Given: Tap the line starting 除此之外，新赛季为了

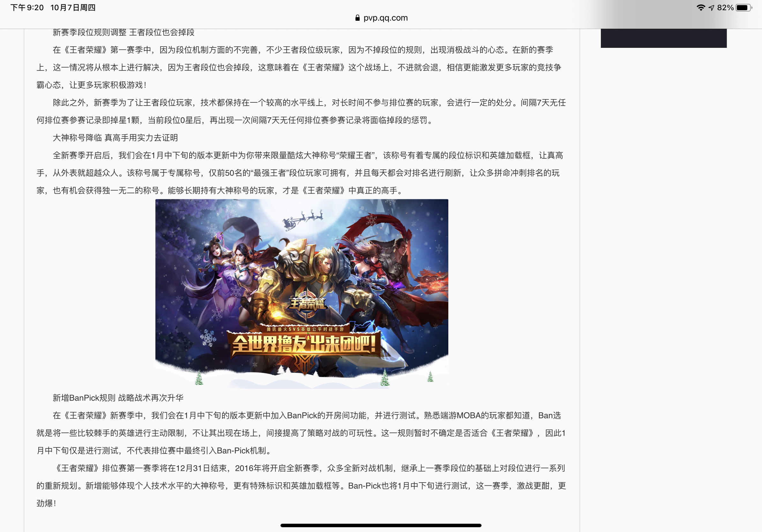Looking at the screenshot, I should 309,102.
